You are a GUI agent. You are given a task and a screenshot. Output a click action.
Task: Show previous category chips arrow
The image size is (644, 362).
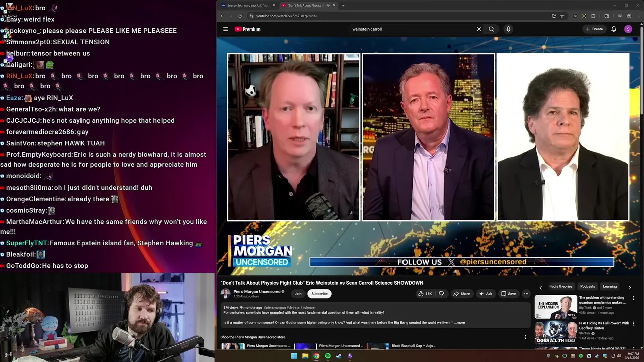click(541, 287)
